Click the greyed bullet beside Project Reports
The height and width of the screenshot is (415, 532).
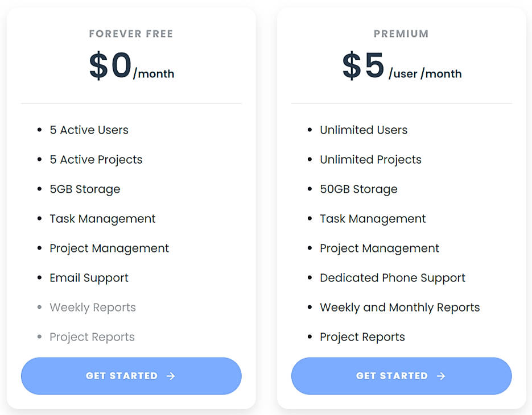point(39,337)
